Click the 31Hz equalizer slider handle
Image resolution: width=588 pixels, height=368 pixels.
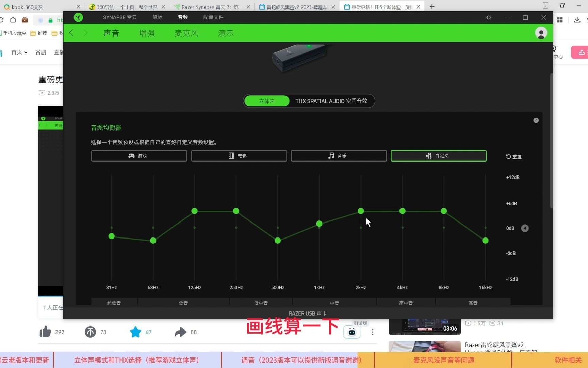(112, 236)
